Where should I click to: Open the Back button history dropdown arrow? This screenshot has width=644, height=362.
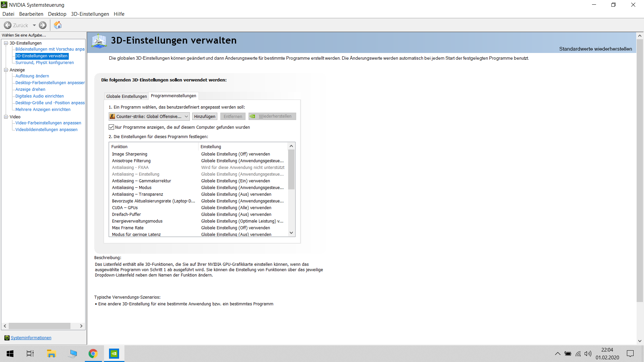pyautogui.click(x=34, y=25)
